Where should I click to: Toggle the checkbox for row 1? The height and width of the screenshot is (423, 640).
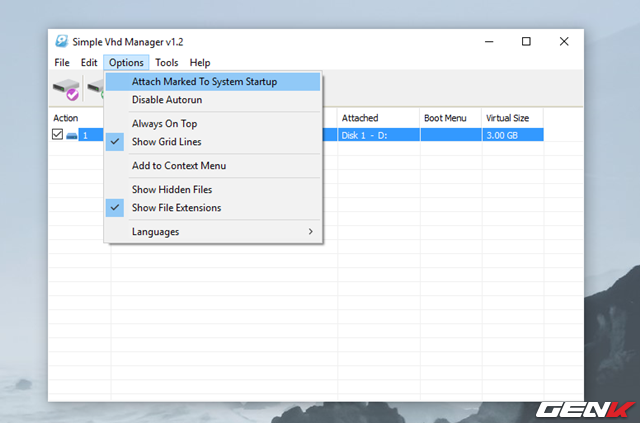[x=58, y=134]
